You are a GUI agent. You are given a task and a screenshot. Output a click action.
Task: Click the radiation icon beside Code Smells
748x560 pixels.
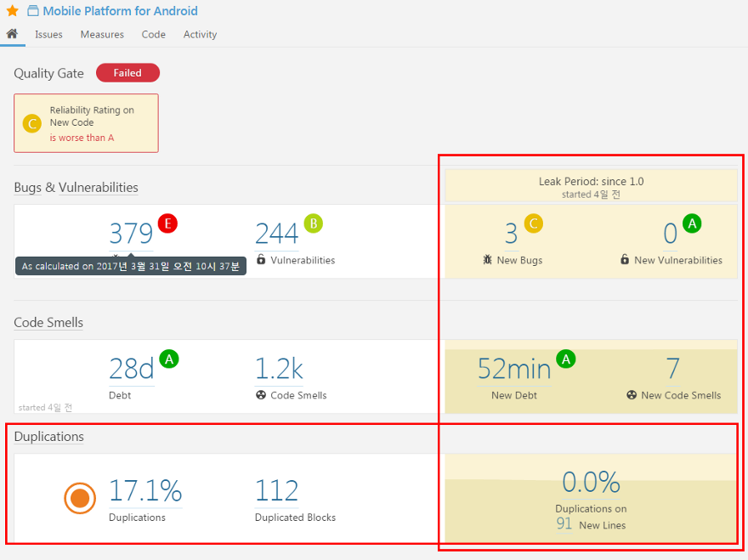[x=261, y=395]
